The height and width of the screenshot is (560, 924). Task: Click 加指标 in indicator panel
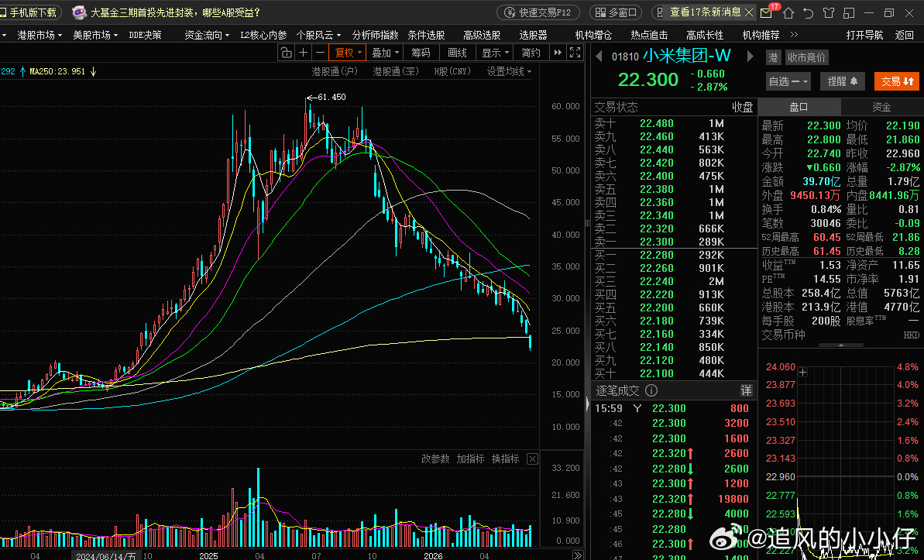pos(470,459)
